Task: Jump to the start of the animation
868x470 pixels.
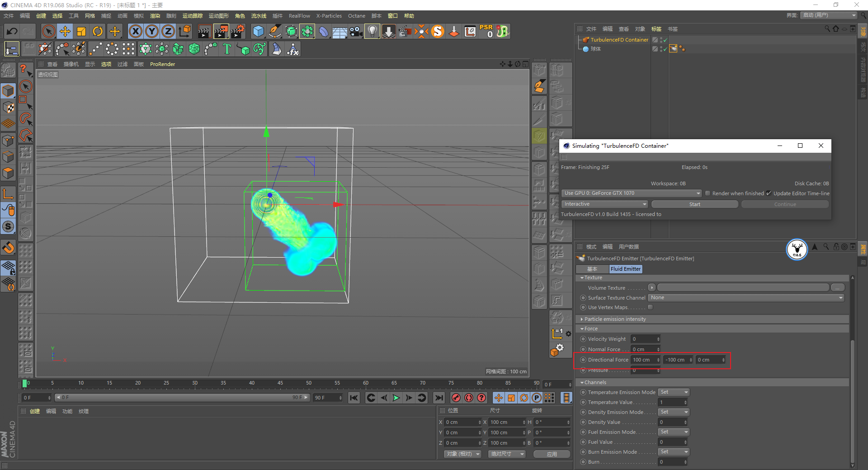Action: [354, 398]
